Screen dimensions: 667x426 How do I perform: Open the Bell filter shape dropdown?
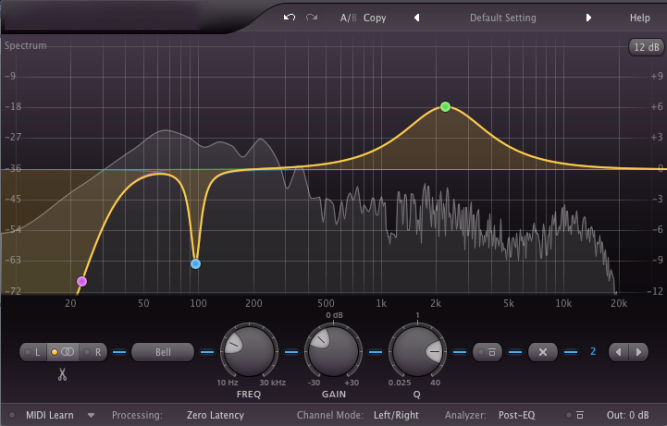[163, 352]
